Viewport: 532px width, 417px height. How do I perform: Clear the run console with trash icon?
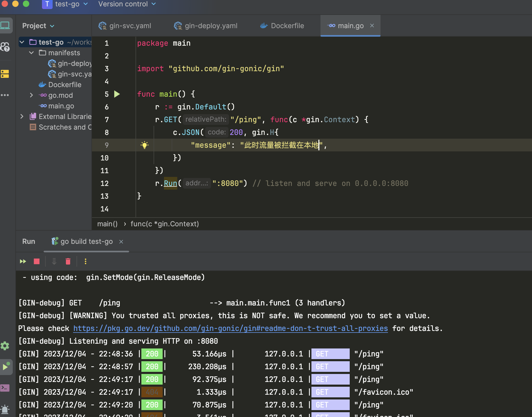pos(68,261)
